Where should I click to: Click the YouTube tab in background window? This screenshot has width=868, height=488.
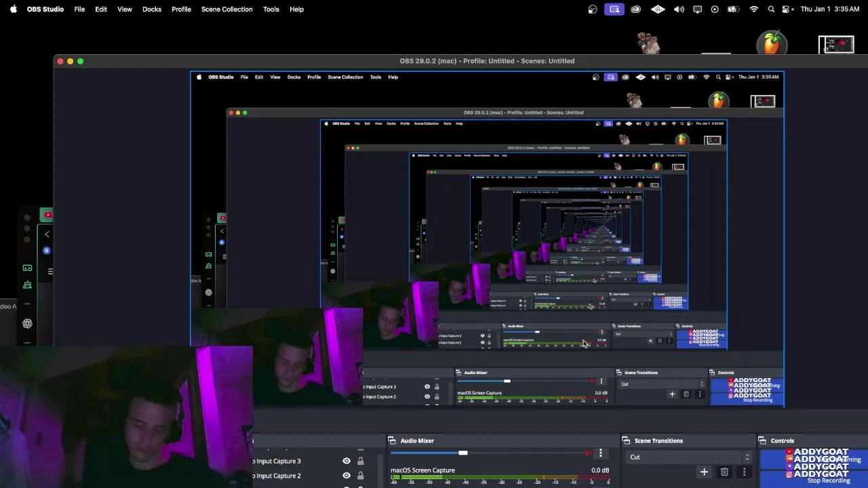[x=47, y=215]
